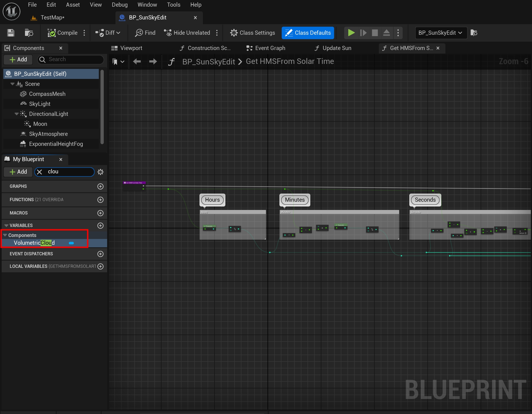Add a new function
Image resolution: width=532 pixels, height=414 pixels.
(x=100, y=200)
